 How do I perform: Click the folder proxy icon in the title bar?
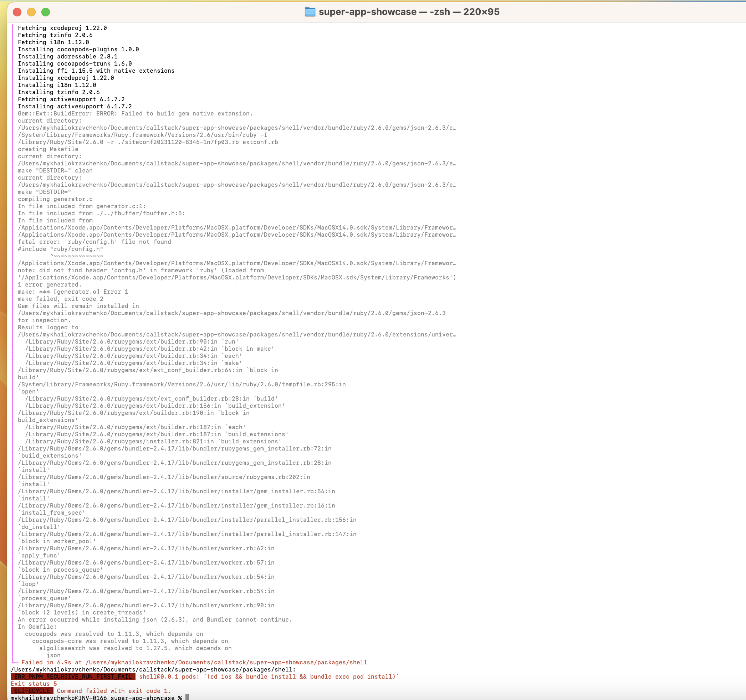coord(310,12)
